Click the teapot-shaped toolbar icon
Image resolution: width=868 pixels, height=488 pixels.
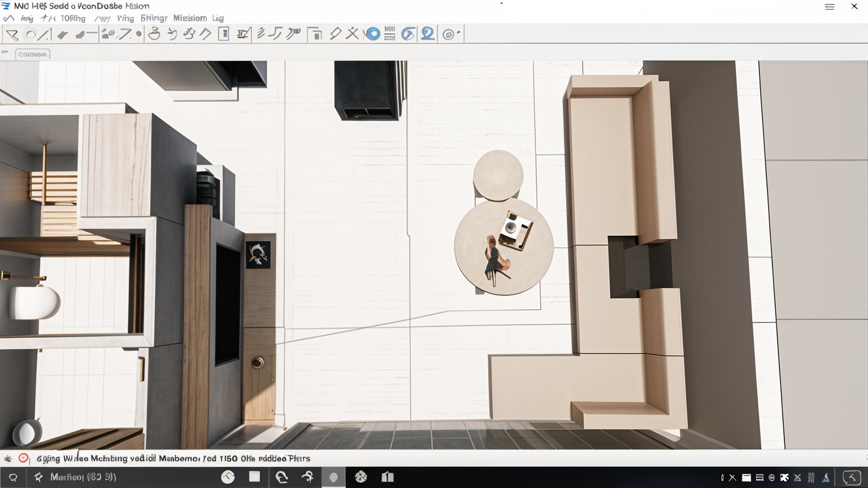pos(154,34)
